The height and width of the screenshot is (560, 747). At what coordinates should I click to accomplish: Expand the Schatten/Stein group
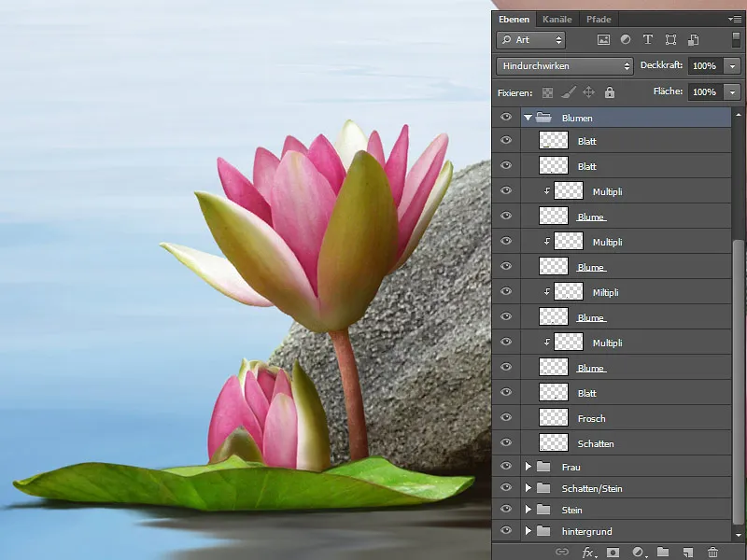click(528, 488)
